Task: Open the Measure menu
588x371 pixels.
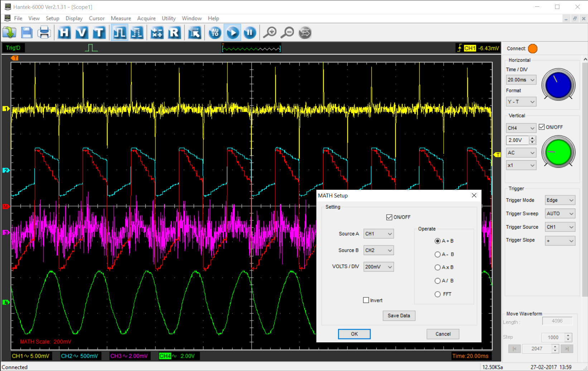Action: pos(121,18)
